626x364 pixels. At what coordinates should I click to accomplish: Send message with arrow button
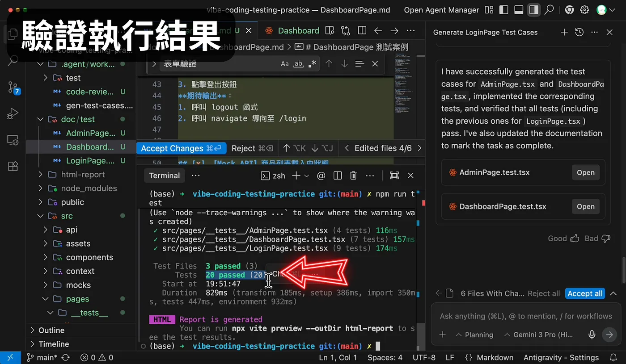[x=609, y=335]
